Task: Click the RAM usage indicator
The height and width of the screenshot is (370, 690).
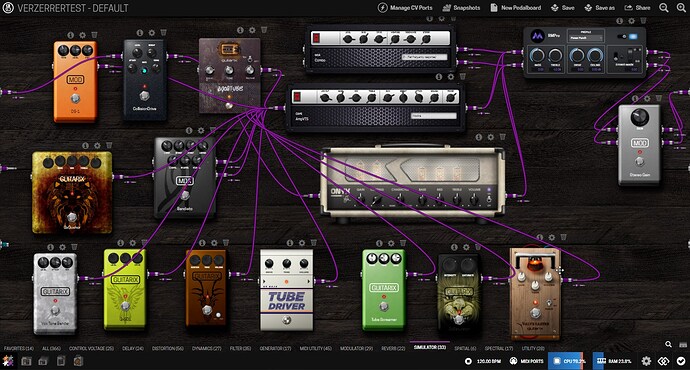Action: (x=613, y=361)
